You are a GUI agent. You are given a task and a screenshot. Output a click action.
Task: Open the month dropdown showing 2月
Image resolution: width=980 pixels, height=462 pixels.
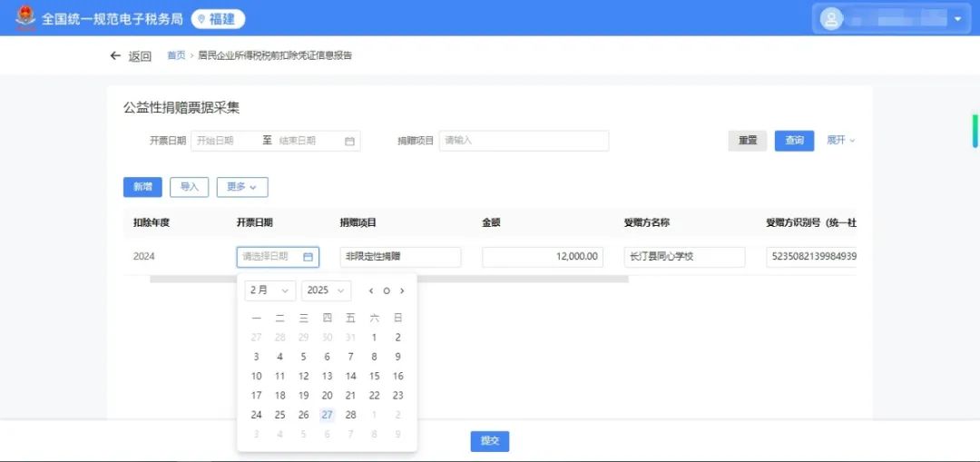tap(270, 290)
